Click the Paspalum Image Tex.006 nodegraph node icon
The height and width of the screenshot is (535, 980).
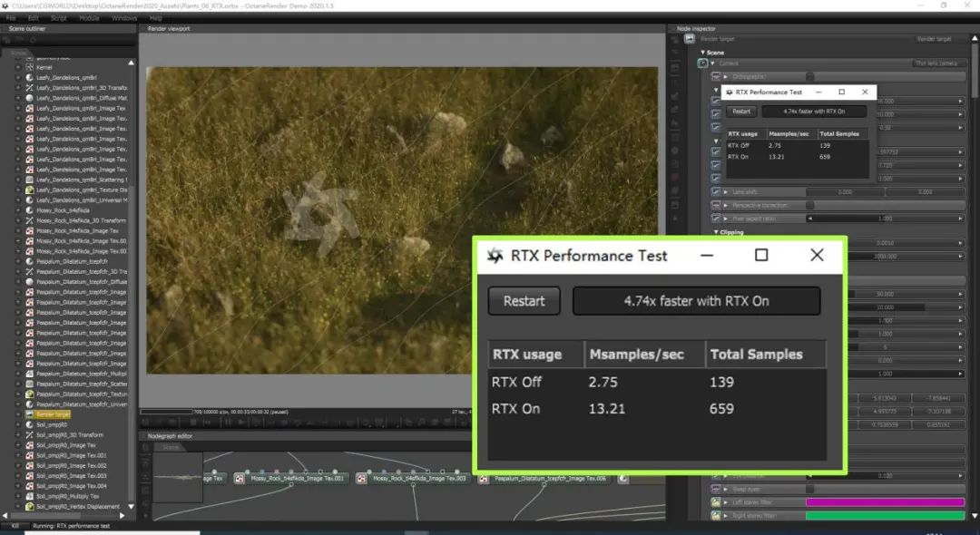pos(483,479)
